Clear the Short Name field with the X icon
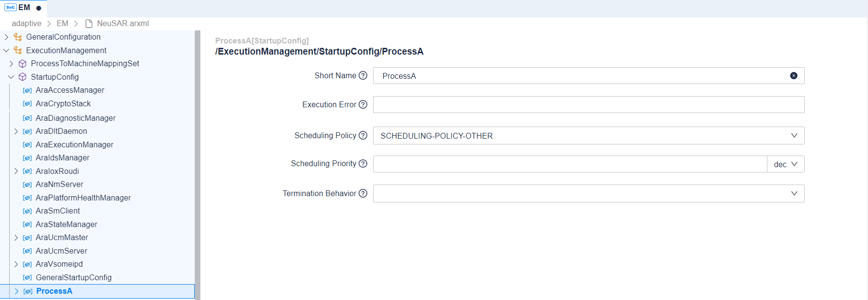The height and width of the screenshot is (300, 868). click(794, 75)
